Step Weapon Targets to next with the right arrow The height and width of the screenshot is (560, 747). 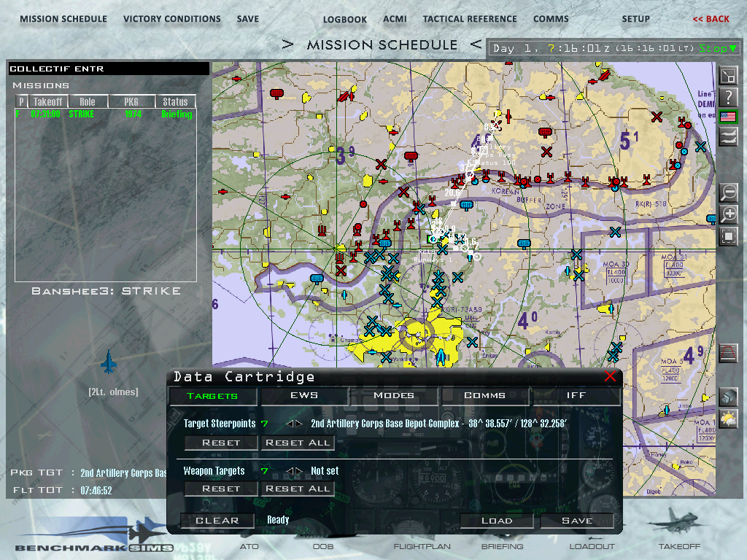298,470
